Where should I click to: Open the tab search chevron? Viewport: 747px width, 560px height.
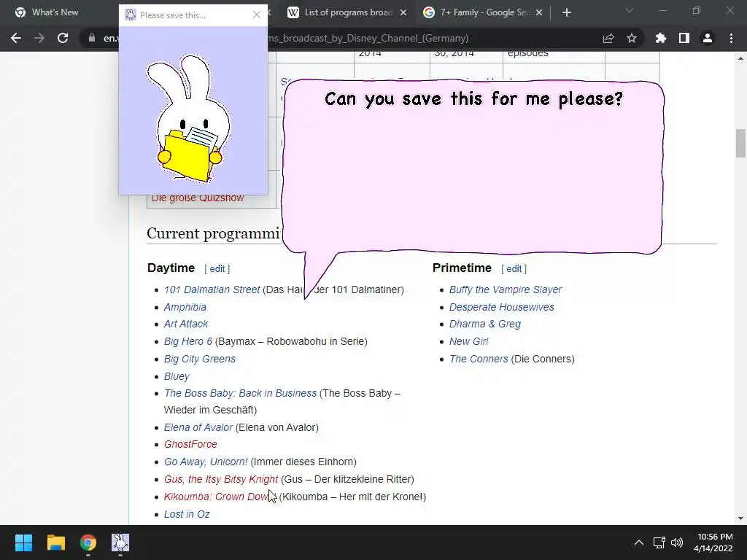click(x=630, y=10)
